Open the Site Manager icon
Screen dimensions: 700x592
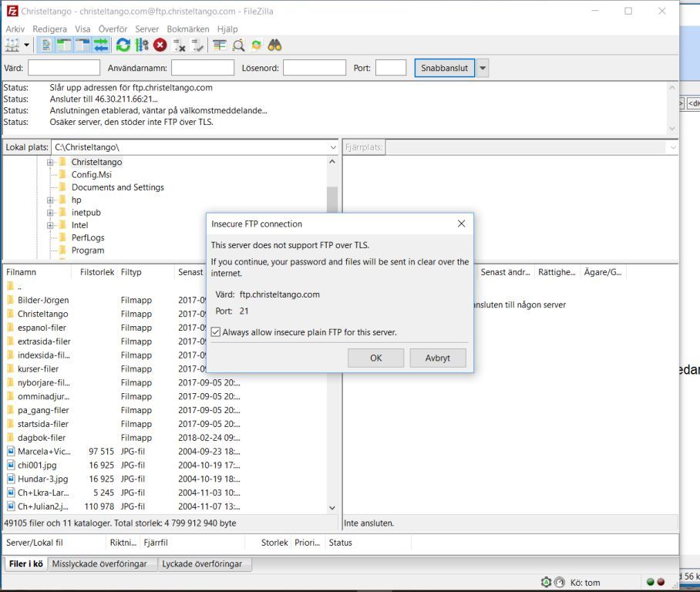[x=12, y=45]
